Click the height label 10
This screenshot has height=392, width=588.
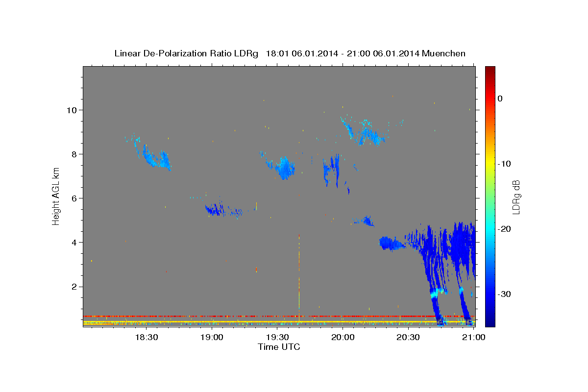click(x=72, y=110)
